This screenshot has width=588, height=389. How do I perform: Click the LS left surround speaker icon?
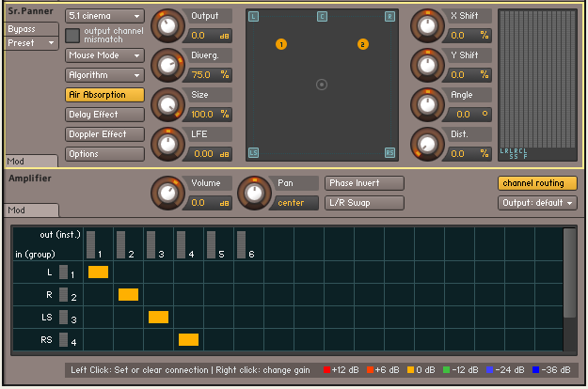coord(253,153)
